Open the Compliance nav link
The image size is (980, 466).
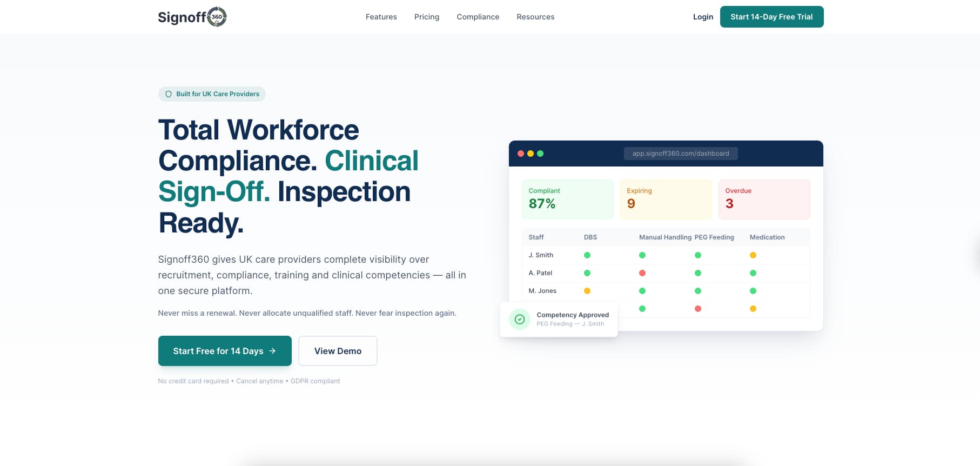coord(478,17)
